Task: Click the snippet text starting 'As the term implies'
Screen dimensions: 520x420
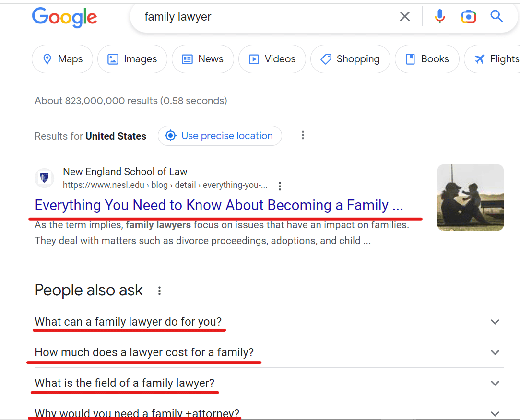Action: point(222,233)
